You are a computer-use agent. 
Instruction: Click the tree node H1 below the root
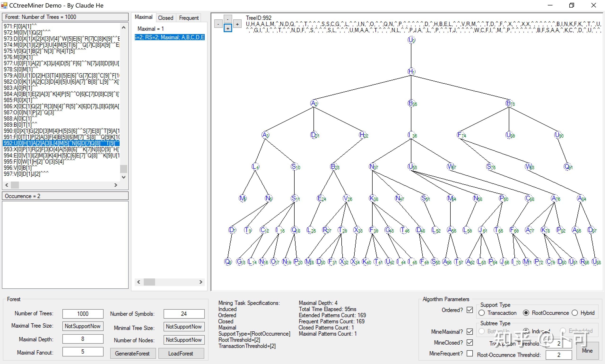[x=411, y=72]
